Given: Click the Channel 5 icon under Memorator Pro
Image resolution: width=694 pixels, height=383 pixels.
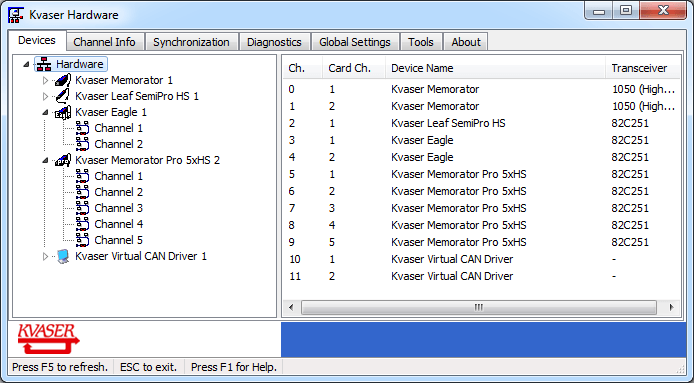Looking at the screenshot, I should click(82, 240).
